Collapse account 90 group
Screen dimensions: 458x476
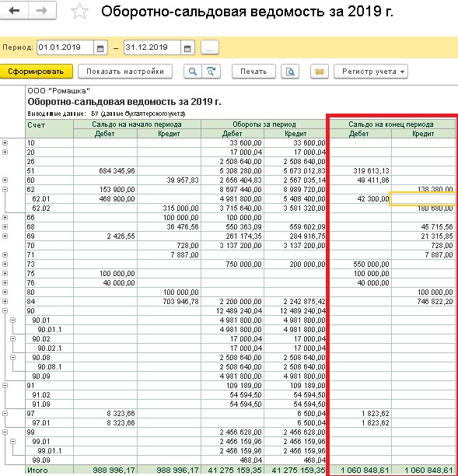point(5,311)
